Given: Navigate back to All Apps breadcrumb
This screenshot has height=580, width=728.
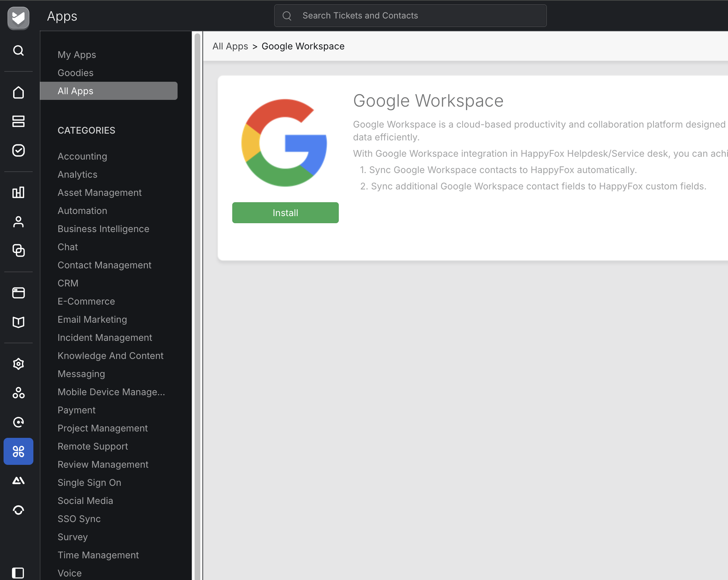Looking at the screenshot, I should pos(230,46).
